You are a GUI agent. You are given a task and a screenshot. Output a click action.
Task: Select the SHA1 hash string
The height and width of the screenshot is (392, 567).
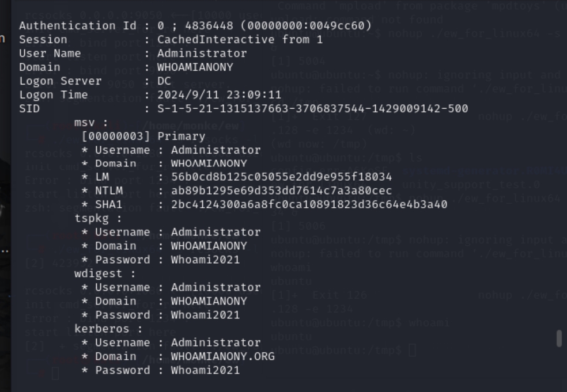pos(309,204)
